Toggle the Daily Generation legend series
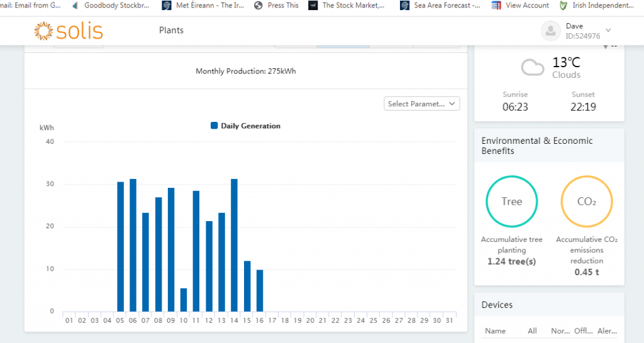 click(245, 126)
